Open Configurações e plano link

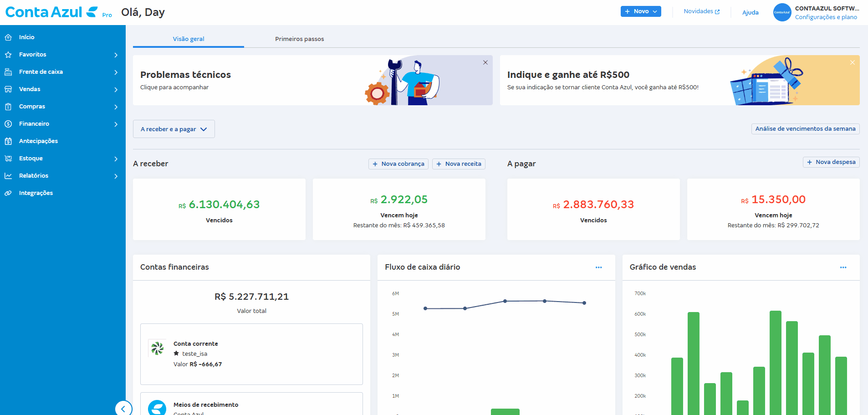[x=826, y=17]
